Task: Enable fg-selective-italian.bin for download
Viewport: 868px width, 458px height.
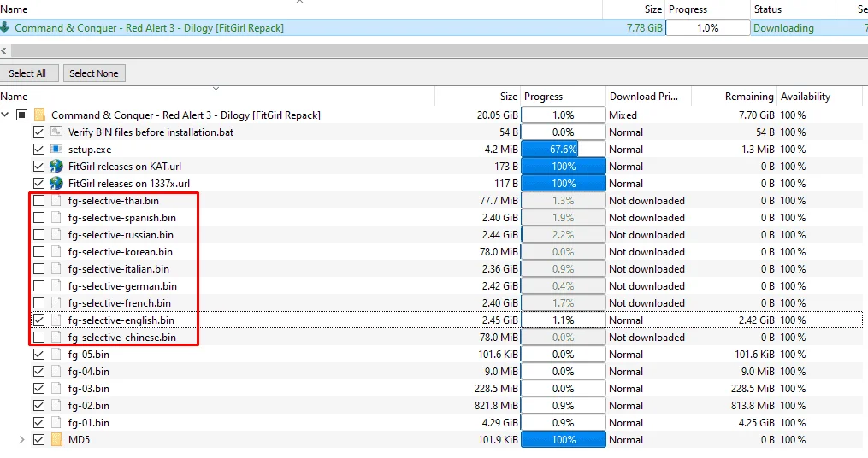Action: tap(38, 269)
